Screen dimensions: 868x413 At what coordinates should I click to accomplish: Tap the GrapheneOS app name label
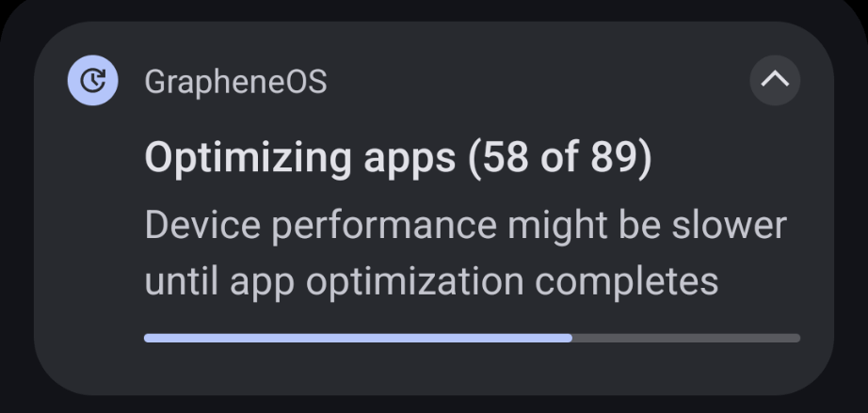pyautogui.click(x=235, y=82)
